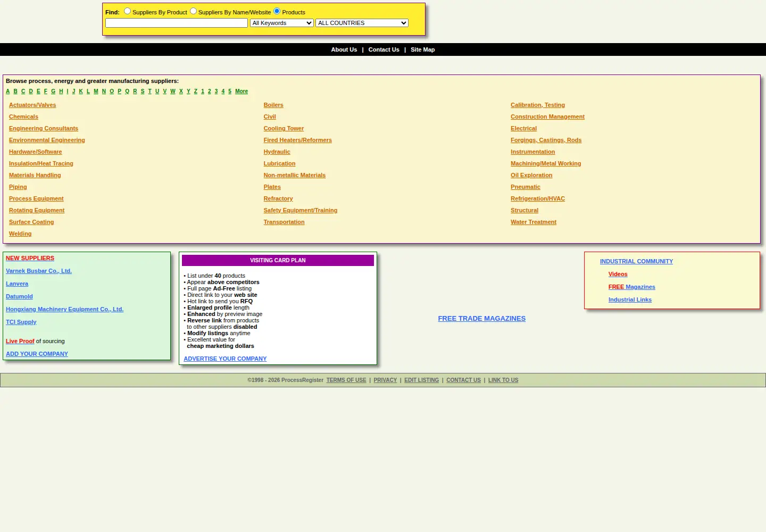Open FREE TRADE MAGAZINES link
The width and height of the screenshot is (766, 532).
[x=482, y=319]
